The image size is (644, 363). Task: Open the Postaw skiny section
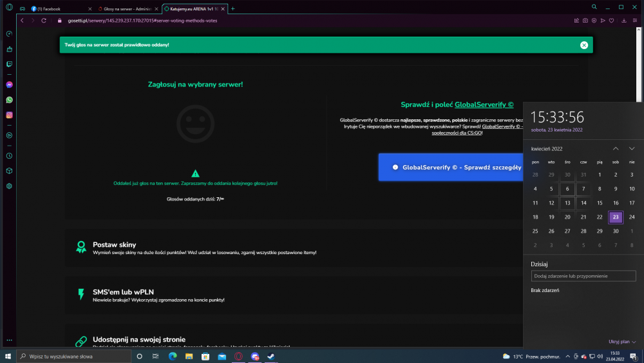tap(114, 244)
